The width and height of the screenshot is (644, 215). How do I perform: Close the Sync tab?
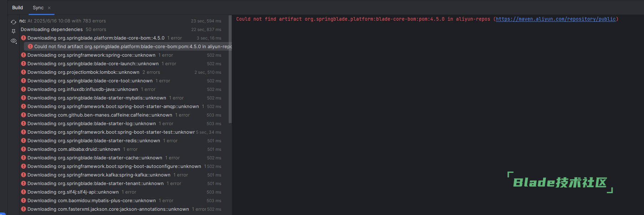[x=49, y=8]
